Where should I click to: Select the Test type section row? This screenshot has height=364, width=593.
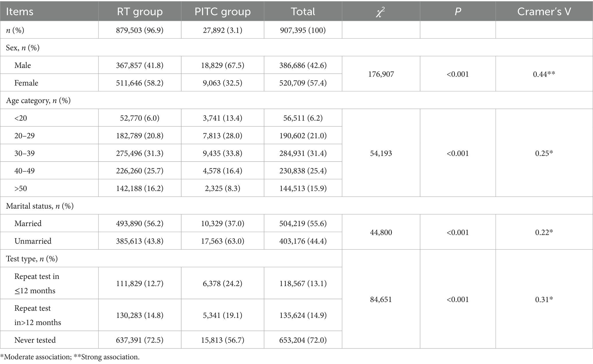click(x=32, y=259)
